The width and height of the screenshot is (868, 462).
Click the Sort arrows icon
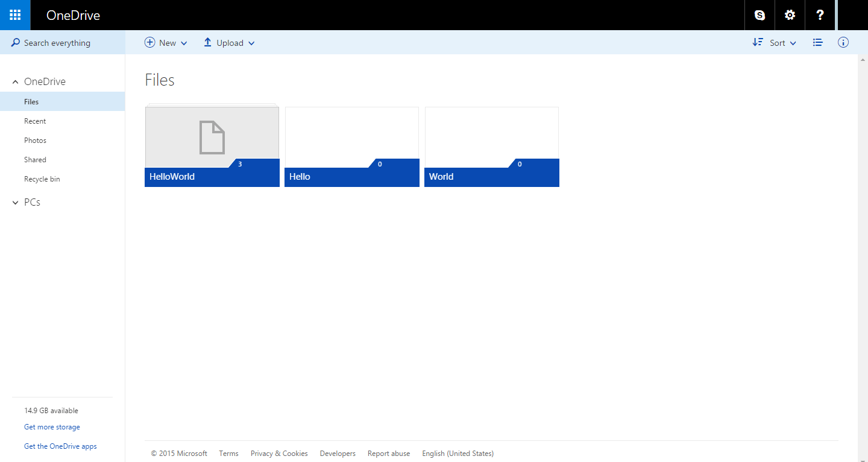(758, 42)
